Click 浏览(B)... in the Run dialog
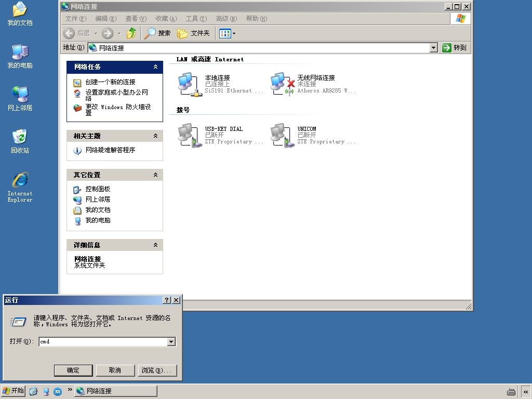532x399 pixels. point(157,370)
